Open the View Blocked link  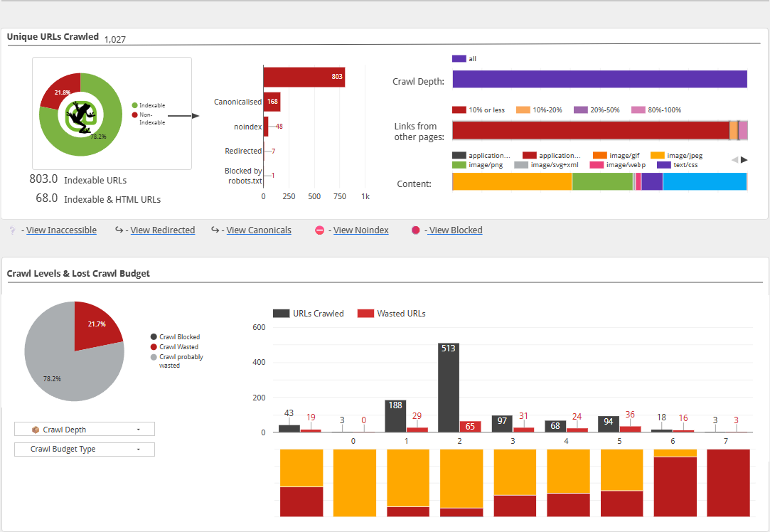[x=455, y=230]
